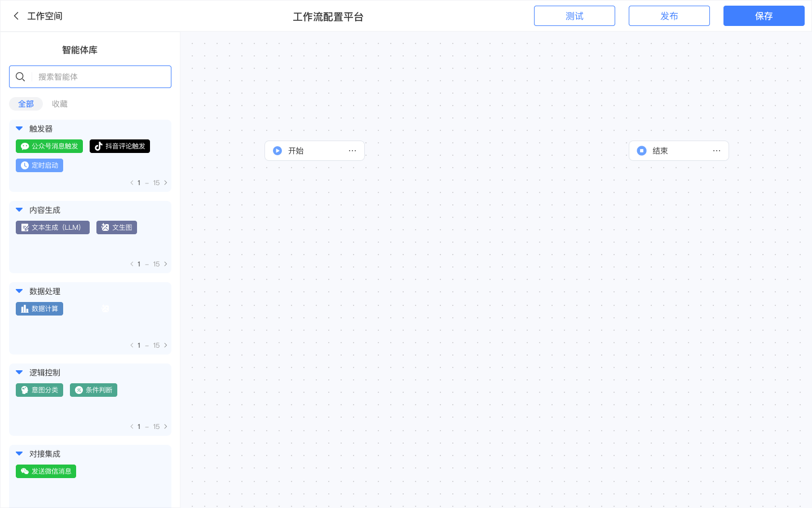Switch to the 收藏 tab

(60, 104)
